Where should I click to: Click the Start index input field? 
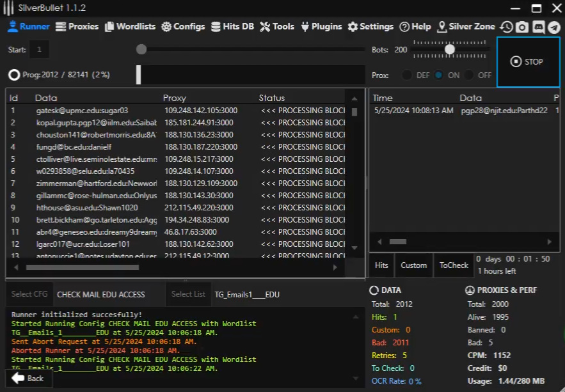(x=39, y=49)
